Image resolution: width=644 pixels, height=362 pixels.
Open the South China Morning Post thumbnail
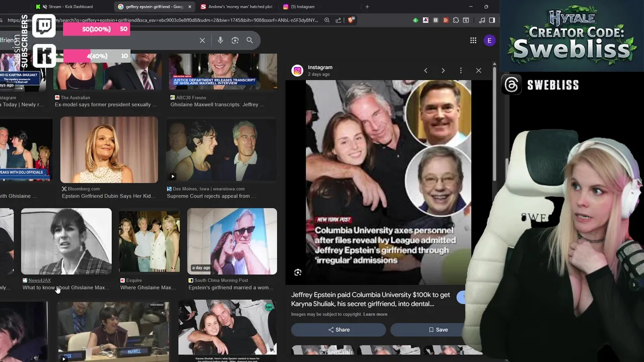coord(232,241)
